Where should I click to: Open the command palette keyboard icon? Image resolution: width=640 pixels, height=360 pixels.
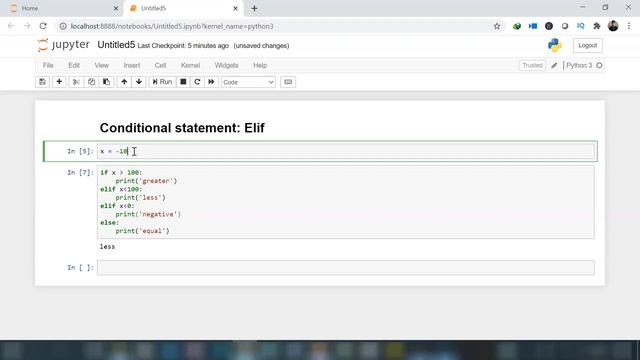[288, 82]
